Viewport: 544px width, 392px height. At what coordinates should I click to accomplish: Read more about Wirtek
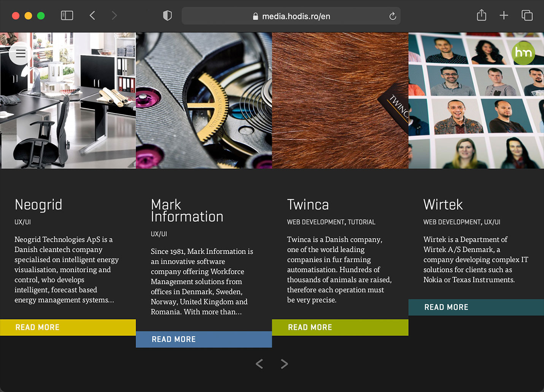point(476,307)
